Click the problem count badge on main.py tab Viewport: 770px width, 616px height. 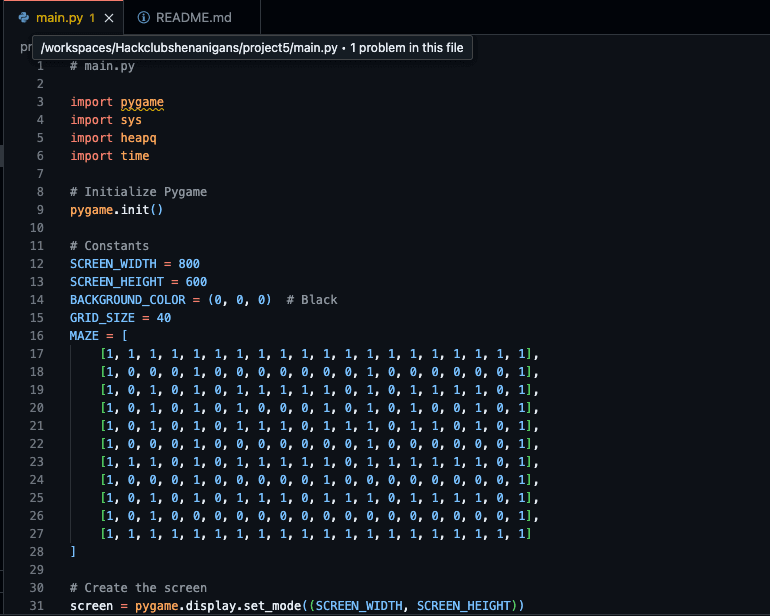(93, 18)
